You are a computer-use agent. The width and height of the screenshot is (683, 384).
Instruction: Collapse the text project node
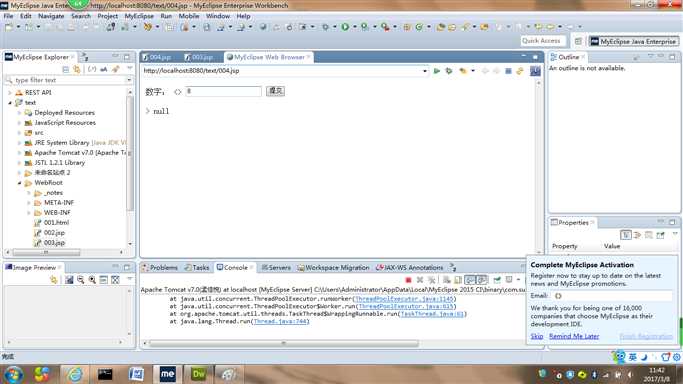point(10,103)
